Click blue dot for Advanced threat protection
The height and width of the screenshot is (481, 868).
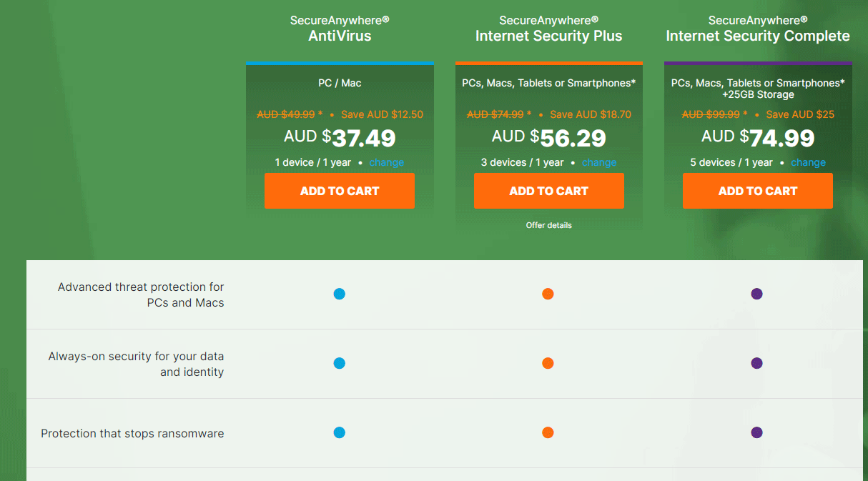click(340, 294)
